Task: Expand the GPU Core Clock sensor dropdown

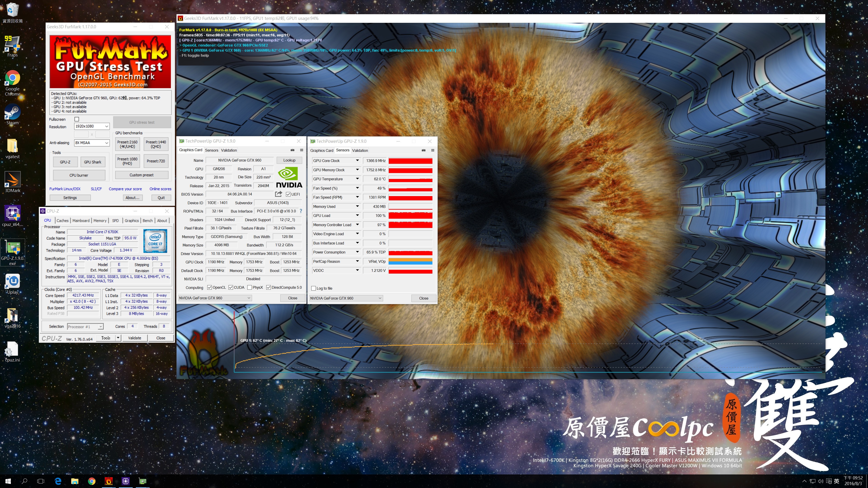Action: [357, 161]
